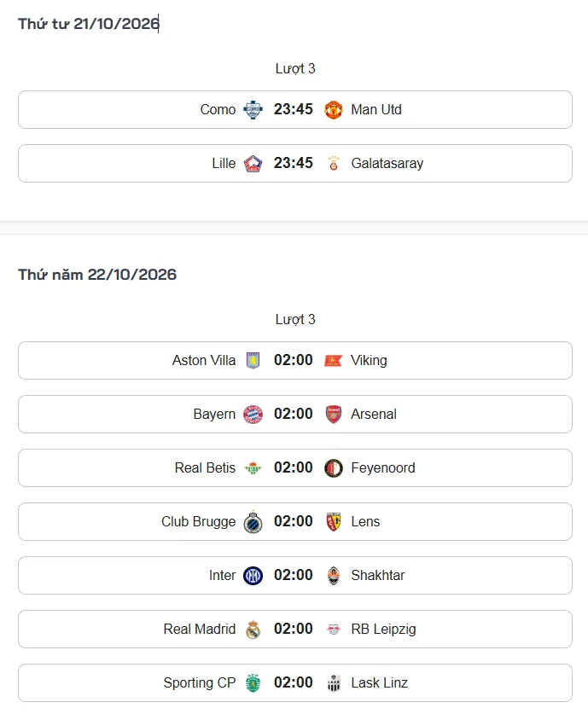Click the Sporting CP green crest
Viewport: 588px width, 714px height.
click(253, 683)
